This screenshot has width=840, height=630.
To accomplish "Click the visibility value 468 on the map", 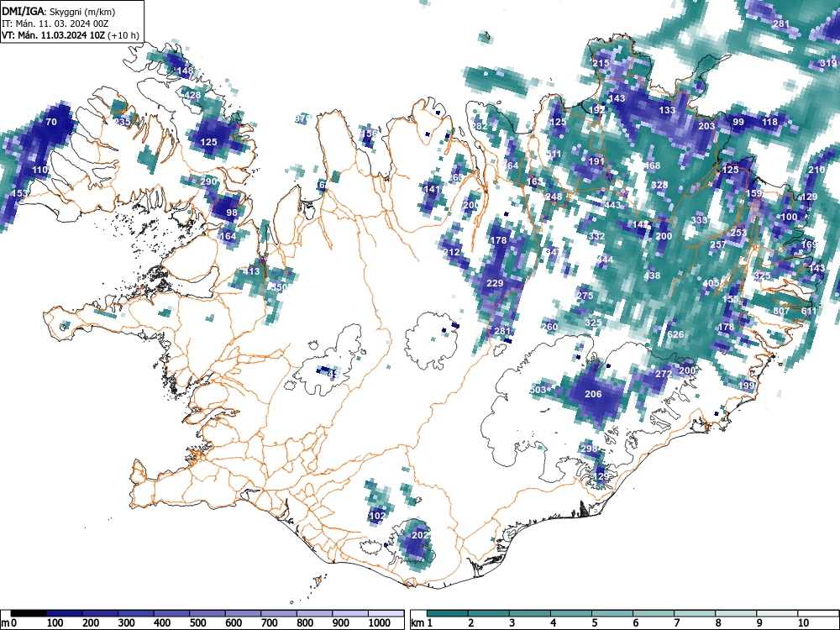I will coord(652,165).
